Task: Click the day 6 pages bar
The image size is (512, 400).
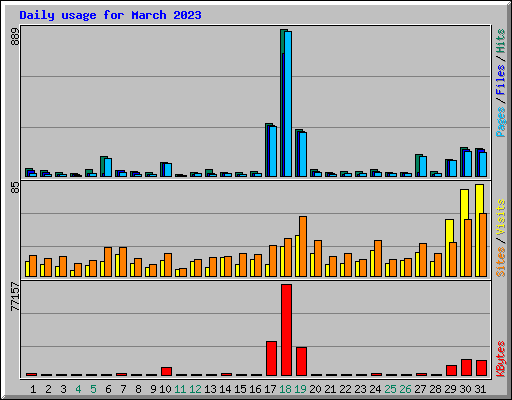Action: 108,167
